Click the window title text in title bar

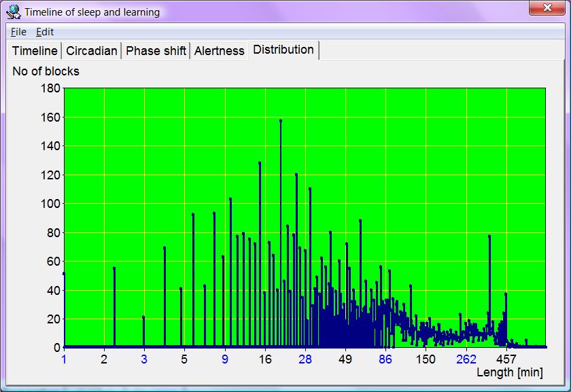(92, 12)
